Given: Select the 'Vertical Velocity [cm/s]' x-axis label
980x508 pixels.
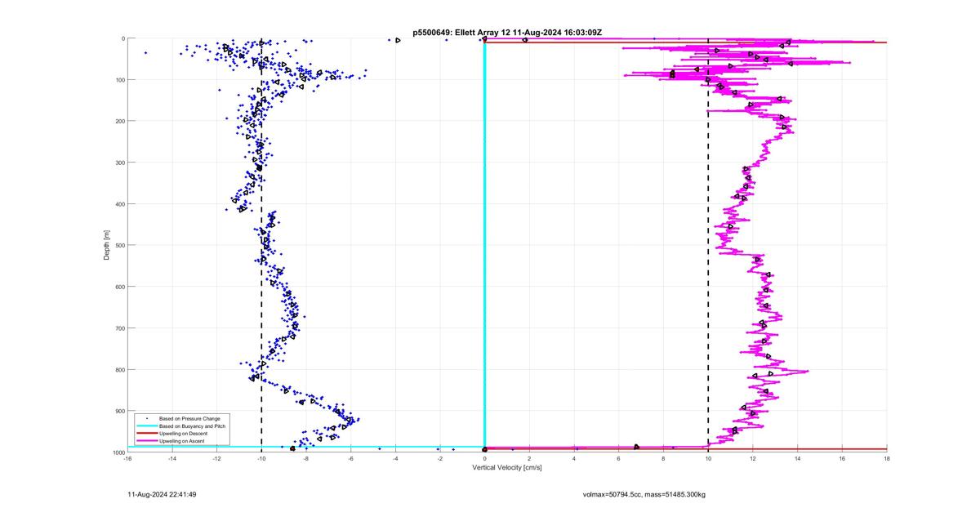Looking at the screenshot, I should [507, 468].
